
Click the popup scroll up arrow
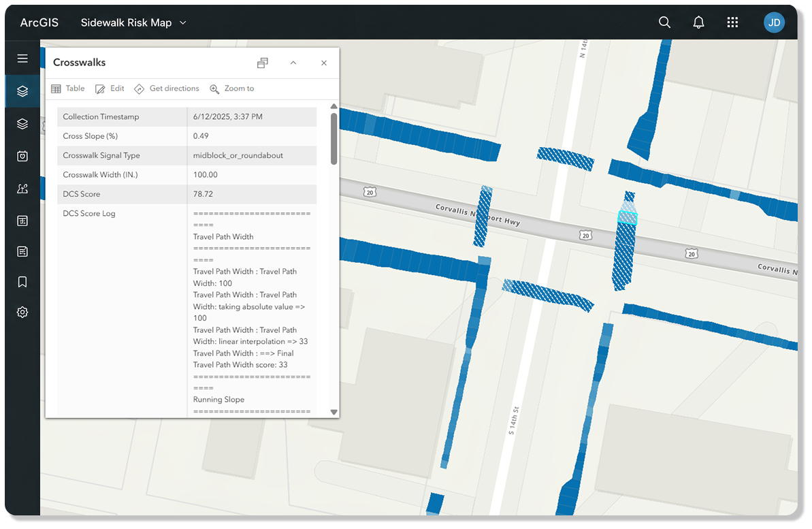tap(334, 106)
